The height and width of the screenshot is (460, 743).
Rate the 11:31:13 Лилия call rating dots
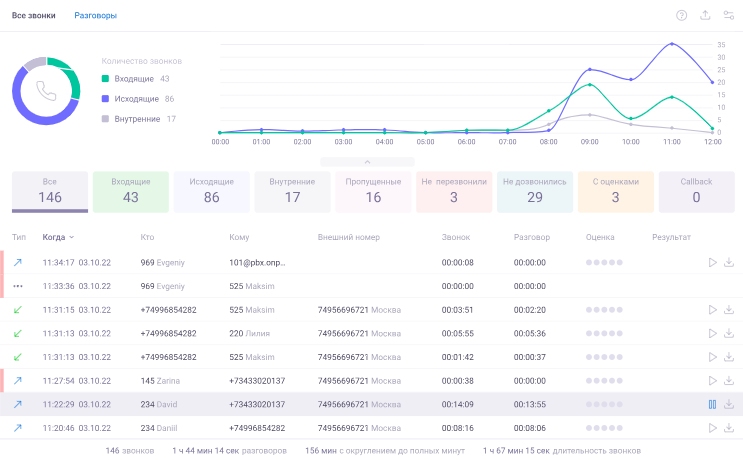[x=605, y=333]
